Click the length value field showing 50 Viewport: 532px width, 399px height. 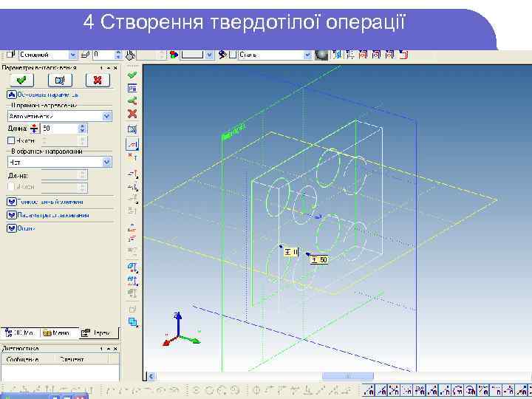59,129
